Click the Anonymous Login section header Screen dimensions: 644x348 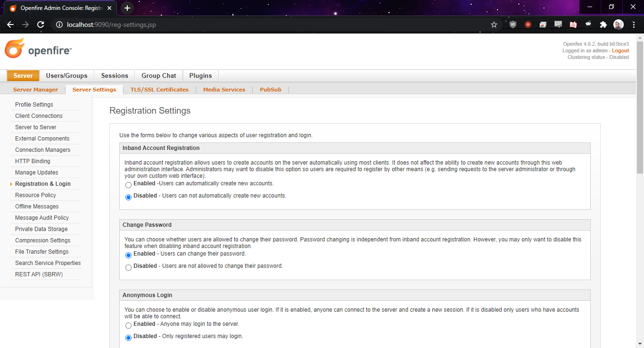tap(355, 295)
